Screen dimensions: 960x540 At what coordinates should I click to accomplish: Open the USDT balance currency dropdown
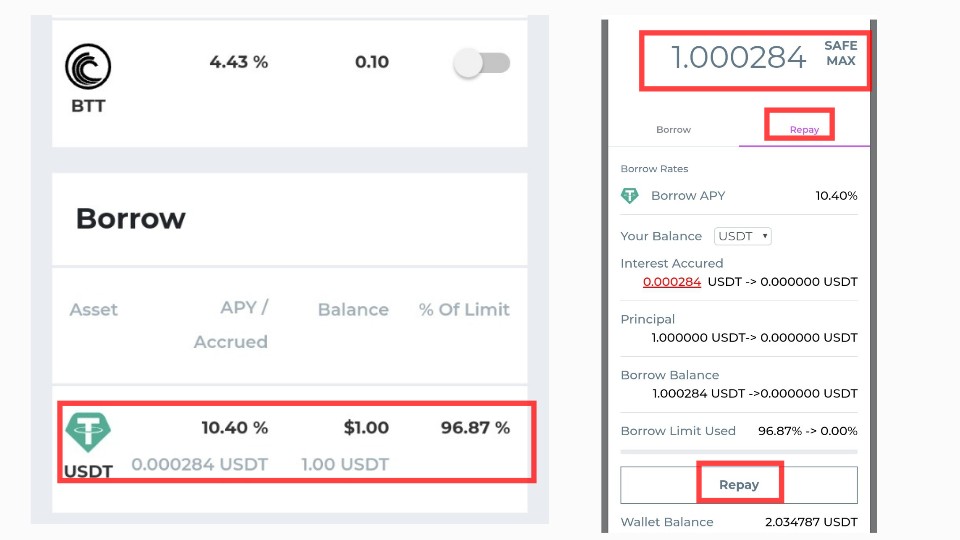tap(743, 236)
